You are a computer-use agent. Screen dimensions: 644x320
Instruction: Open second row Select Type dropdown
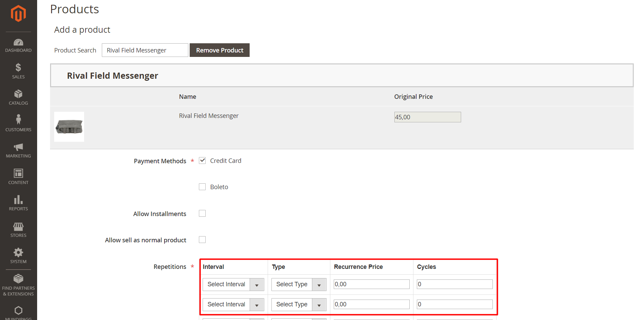(x=299, y=304)
